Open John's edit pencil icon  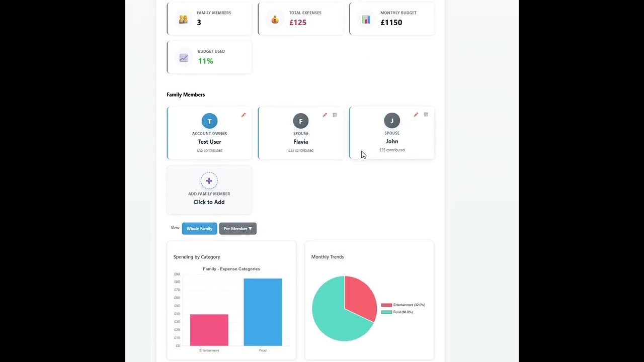(416, 115)
